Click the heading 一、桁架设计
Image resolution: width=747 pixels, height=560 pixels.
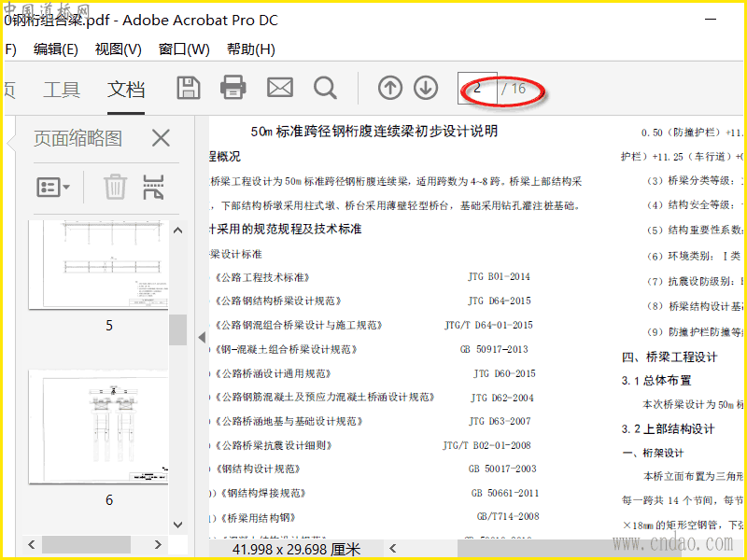(x=653, y=453)
